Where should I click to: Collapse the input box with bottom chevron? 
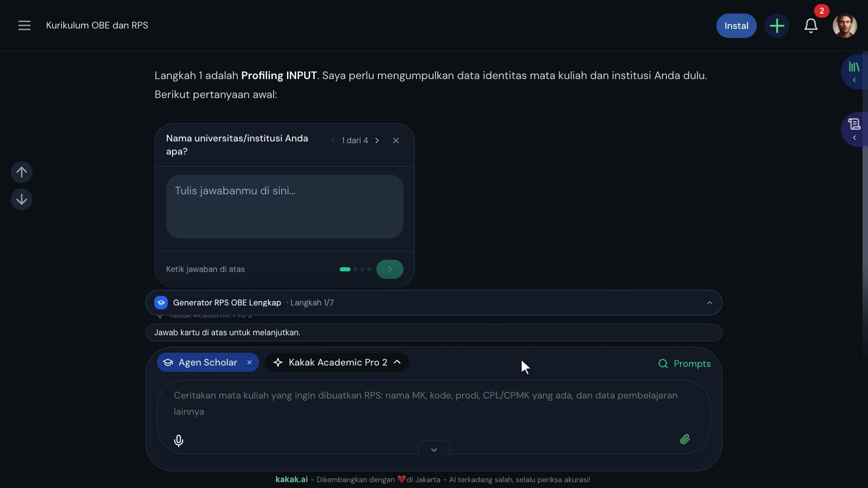434,450
